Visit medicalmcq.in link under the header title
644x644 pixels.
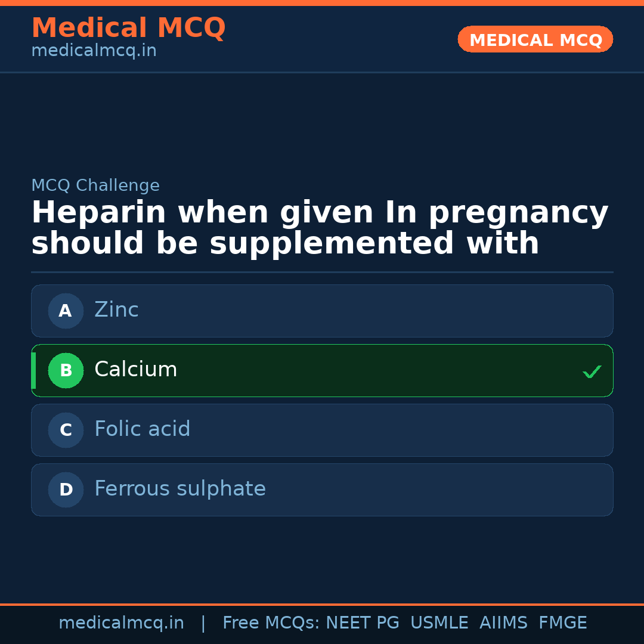(x=94, y=51)
